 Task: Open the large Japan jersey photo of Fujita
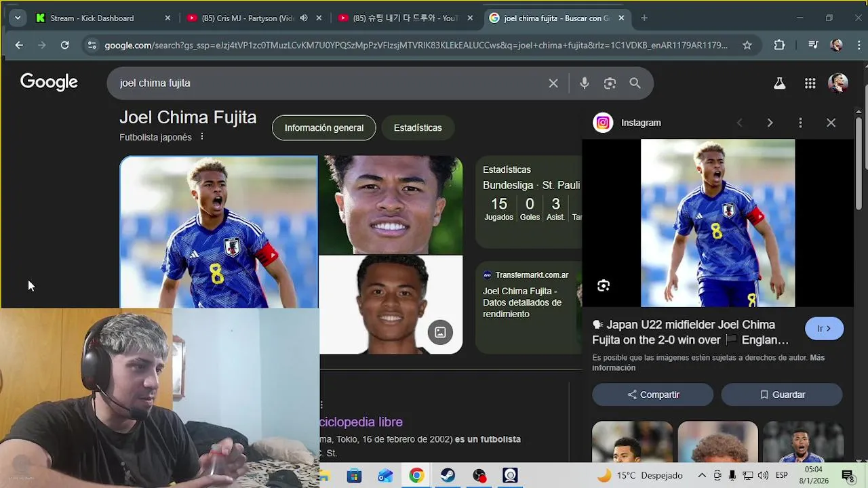pyautogui.click(x=219, y=232)
